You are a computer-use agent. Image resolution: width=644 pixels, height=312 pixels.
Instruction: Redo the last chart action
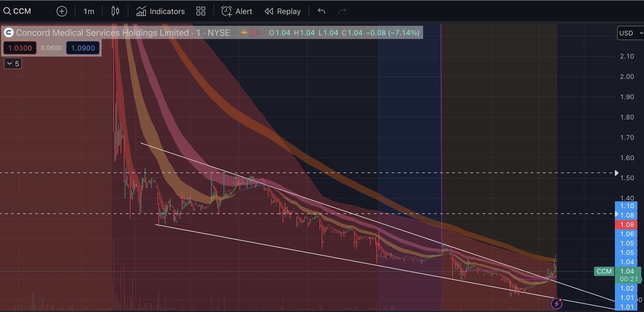tap(342, 11)
